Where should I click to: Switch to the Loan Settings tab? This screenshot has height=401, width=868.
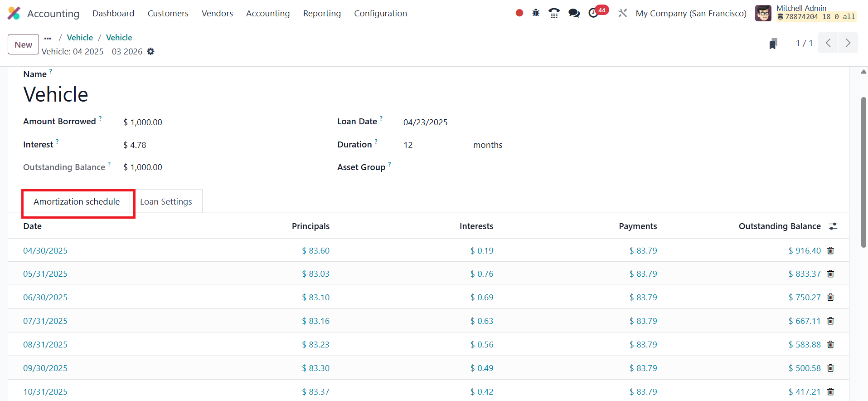pos(166,202)
